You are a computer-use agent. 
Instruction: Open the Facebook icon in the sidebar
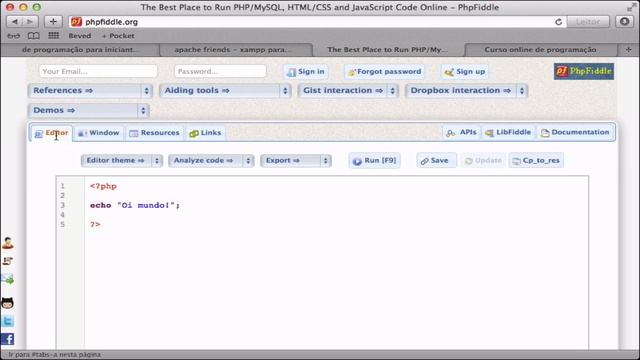(x=8, y=339)
